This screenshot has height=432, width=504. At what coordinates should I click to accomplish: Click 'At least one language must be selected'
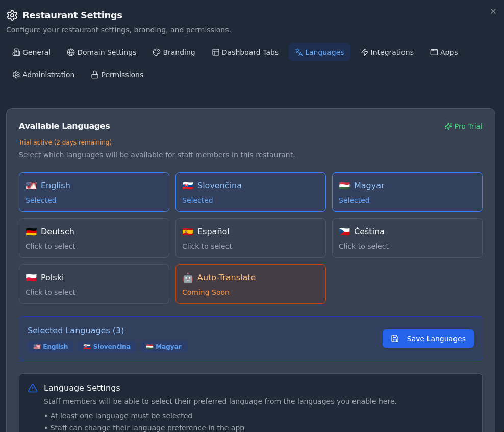pos(121,416)
